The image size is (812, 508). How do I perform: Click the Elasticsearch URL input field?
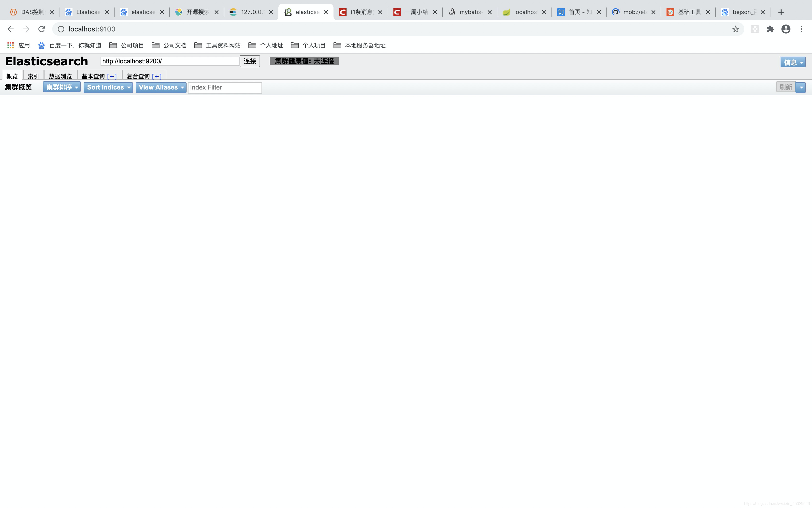coord(170,61)
